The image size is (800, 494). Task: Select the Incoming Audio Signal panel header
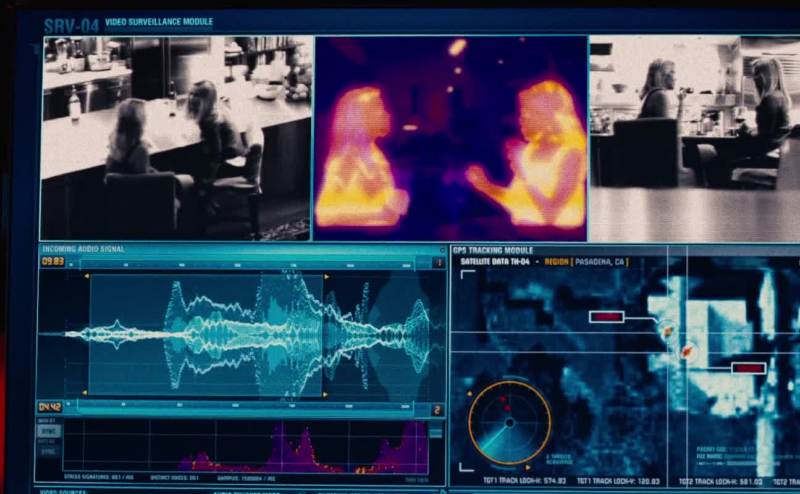pos(82,248)
